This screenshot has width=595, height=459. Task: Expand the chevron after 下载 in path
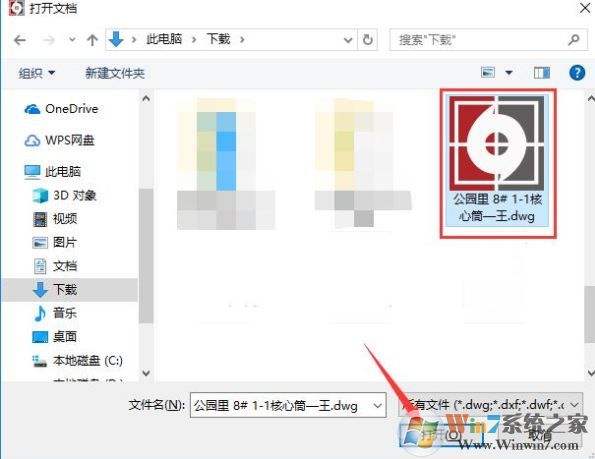coord(242,39)
